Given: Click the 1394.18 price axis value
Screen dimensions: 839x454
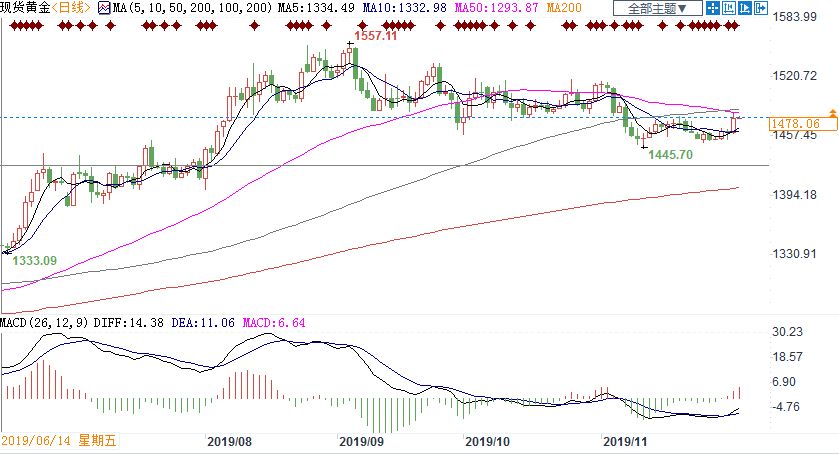Looking at the screenshot, I should [x=795, y=194].
